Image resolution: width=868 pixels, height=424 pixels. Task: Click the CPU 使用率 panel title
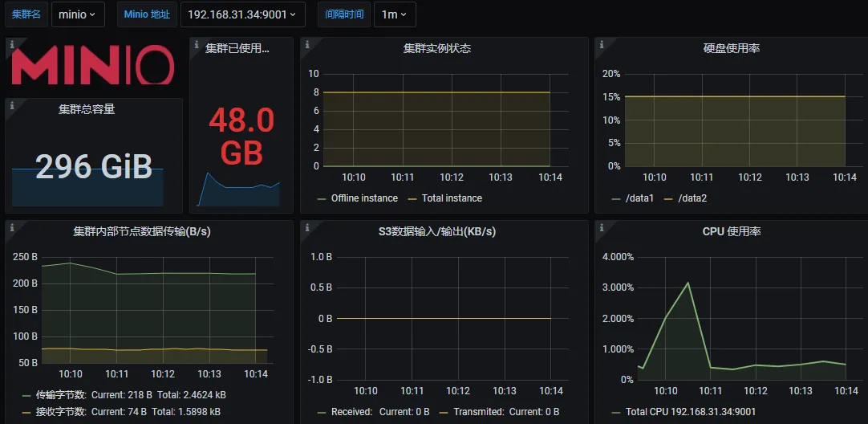click(x=731, y=231)
